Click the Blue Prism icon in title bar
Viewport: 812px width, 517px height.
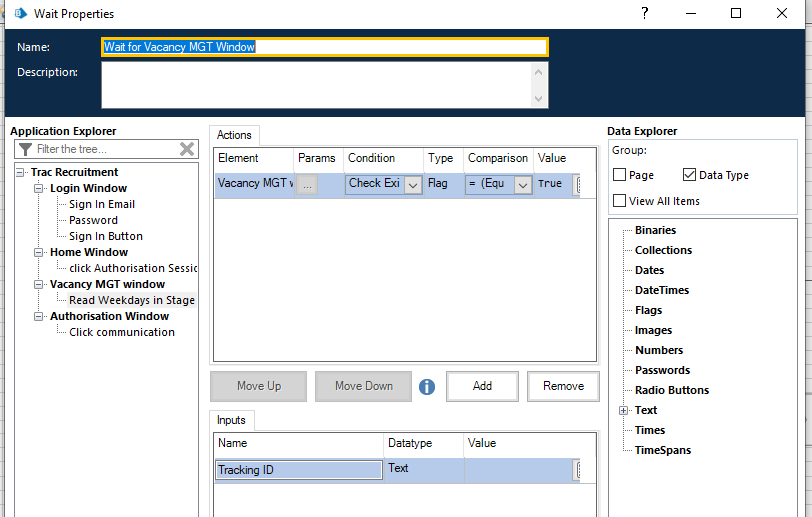coord(17,14)
